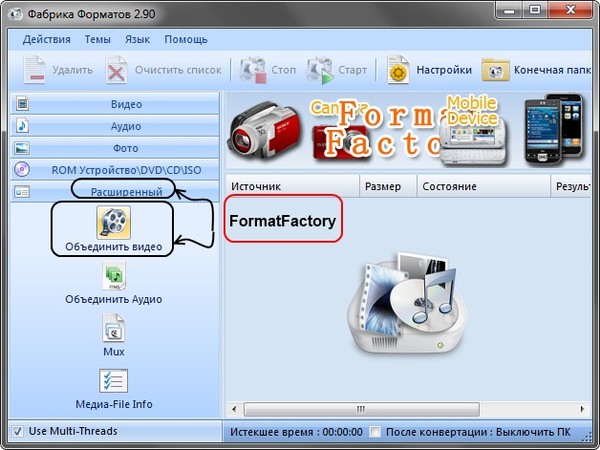Click the horizontal scrollbar left arrow
The height and width of the screenshot is (450, 600).
coord(234,409)
